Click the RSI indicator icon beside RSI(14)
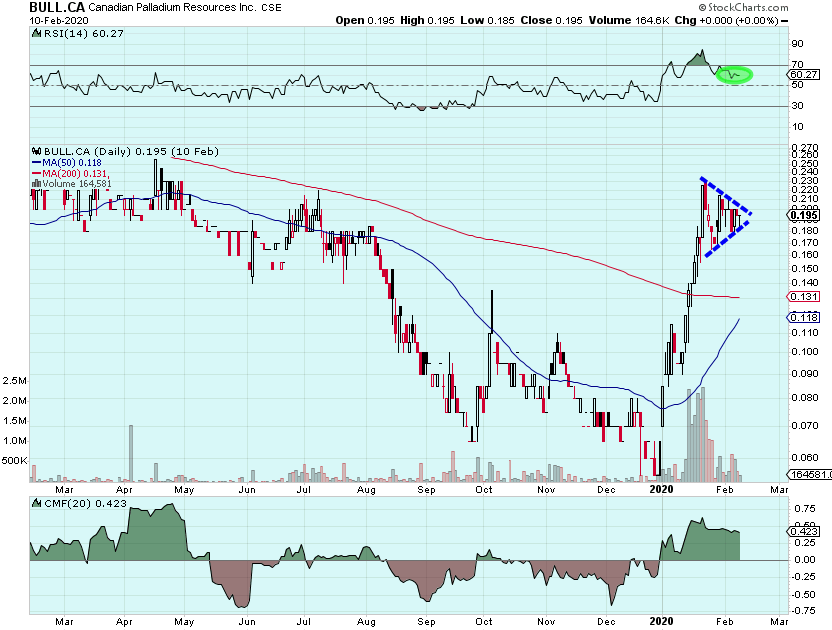The width and height of the screenshot is (832, 630). pyautogui.click(x=37, y=33)
